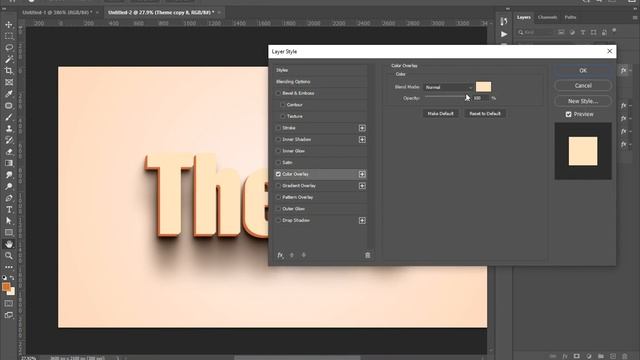Add another Color Overlay with plus
The width and height of the screenshot is (640, 360).
(x=362, y=174)
